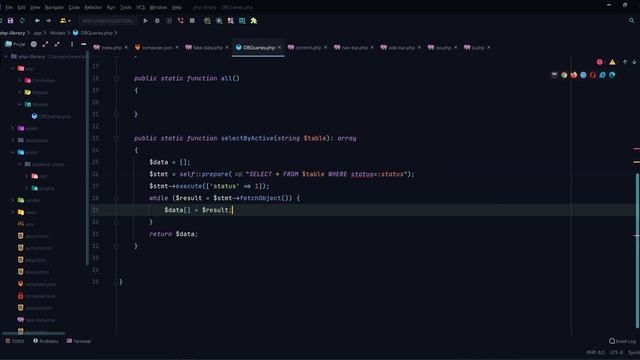Open preview in Internet Explorer icon
This screenshot has height=360, width=640.
pos(602,75)
